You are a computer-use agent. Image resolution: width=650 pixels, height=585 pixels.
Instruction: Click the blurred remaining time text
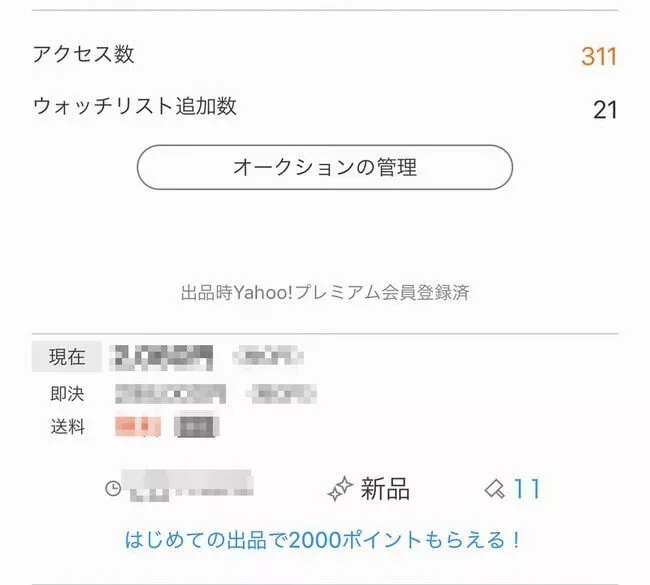point(190,489)
